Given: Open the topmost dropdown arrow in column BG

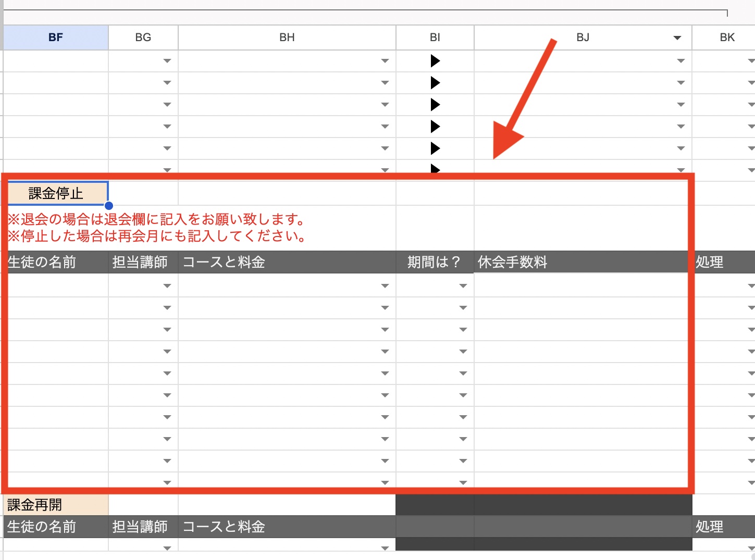Looking at the screenshot, I should point(167,61).
